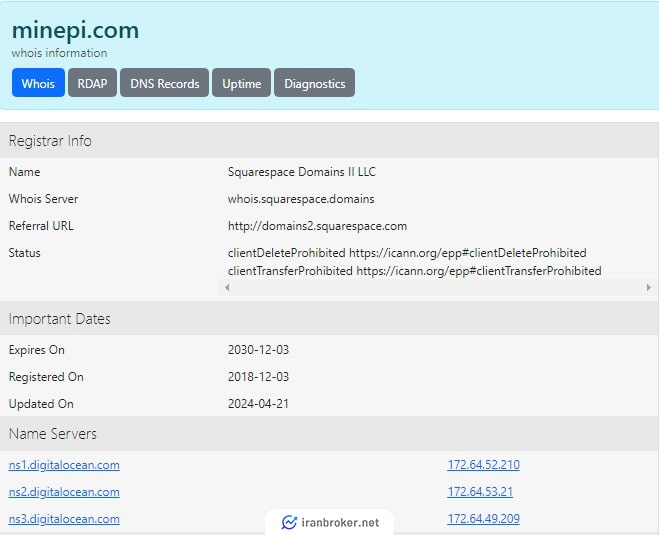Click the 172.64.53.21 IP link
This screenshot has height=535, width=659.
[x=480, y=491]
